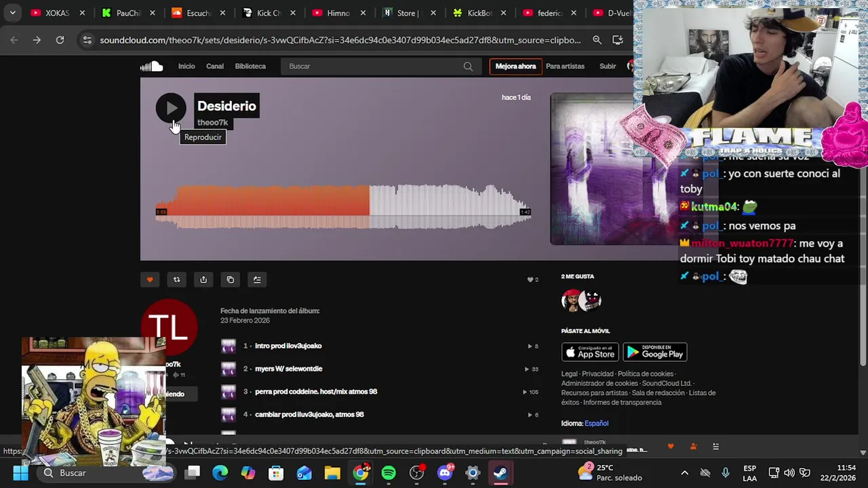The image size is (868, 488).
Task: Open Microsoft Edge from the taskbar
Action: pyautogui.click(x=220, y=472)
